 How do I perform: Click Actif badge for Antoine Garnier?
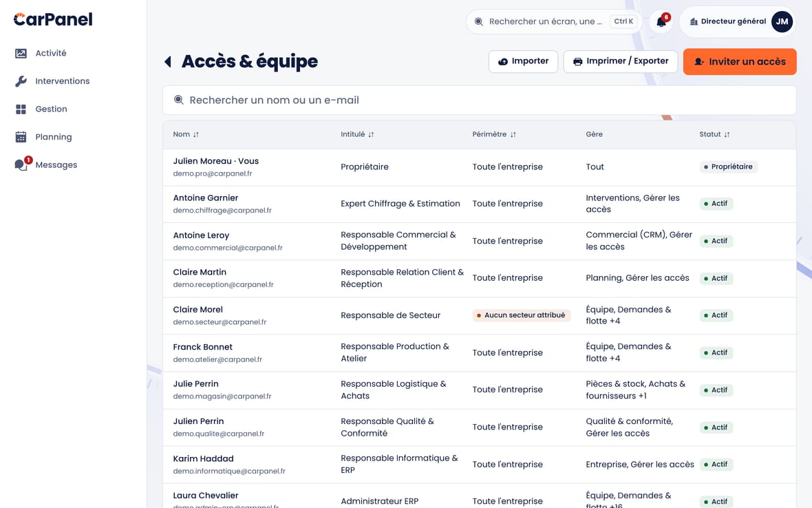click(716, 204)
